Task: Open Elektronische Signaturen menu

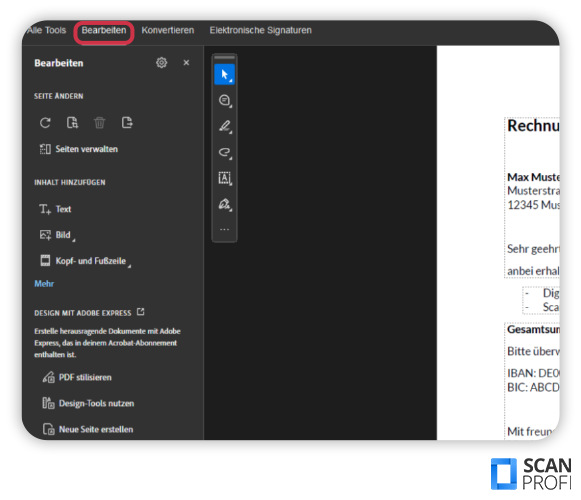Action: [260, 30]
